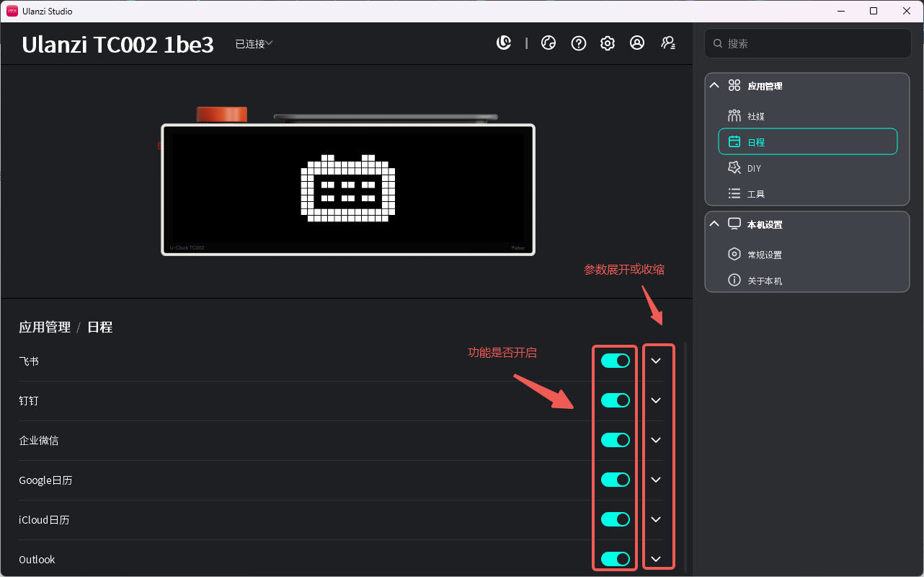Click the 应用管理 breadcrumb link
This screenshot has width=924, height=577.
tap(45, 327)
